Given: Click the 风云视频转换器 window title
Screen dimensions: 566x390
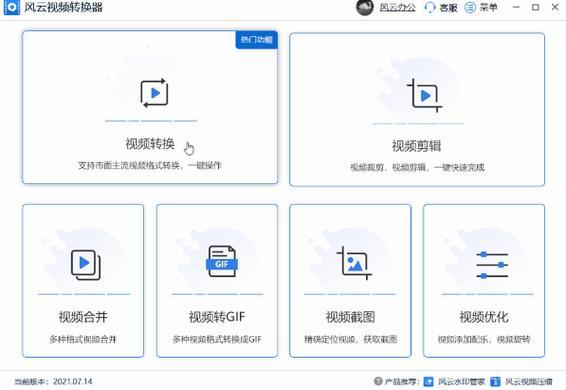Looking at the screenshot, I should coord(64,7).
